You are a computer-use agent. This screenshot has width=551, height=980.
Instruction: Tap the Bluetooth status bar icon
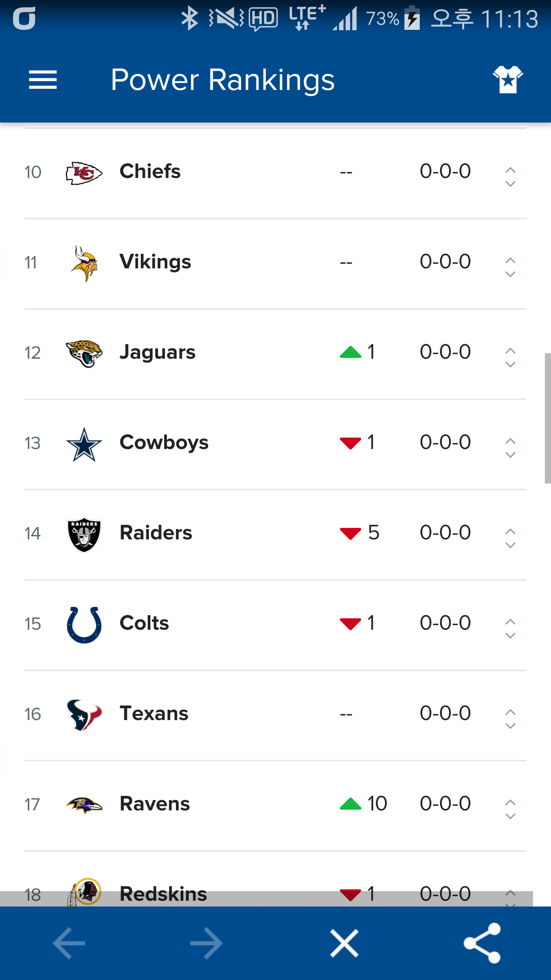coord(189,19)
